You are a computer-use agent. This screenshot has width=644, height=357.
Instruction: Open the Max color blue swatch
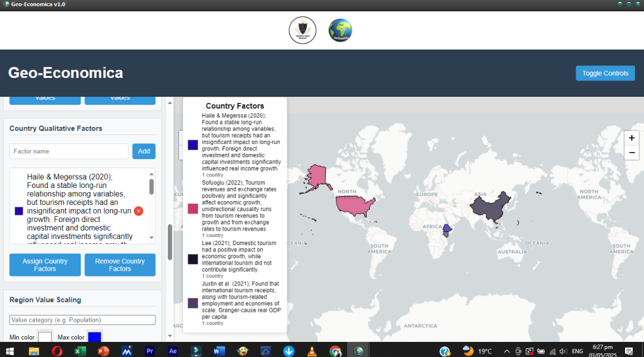click(94, 338)
